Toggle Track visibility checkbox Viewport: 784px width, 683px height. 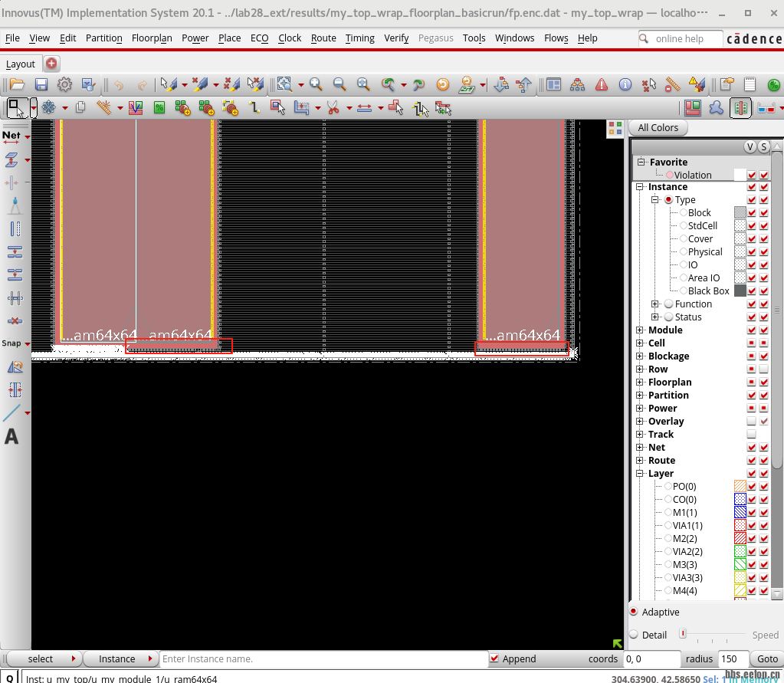[x=752, y=434]
